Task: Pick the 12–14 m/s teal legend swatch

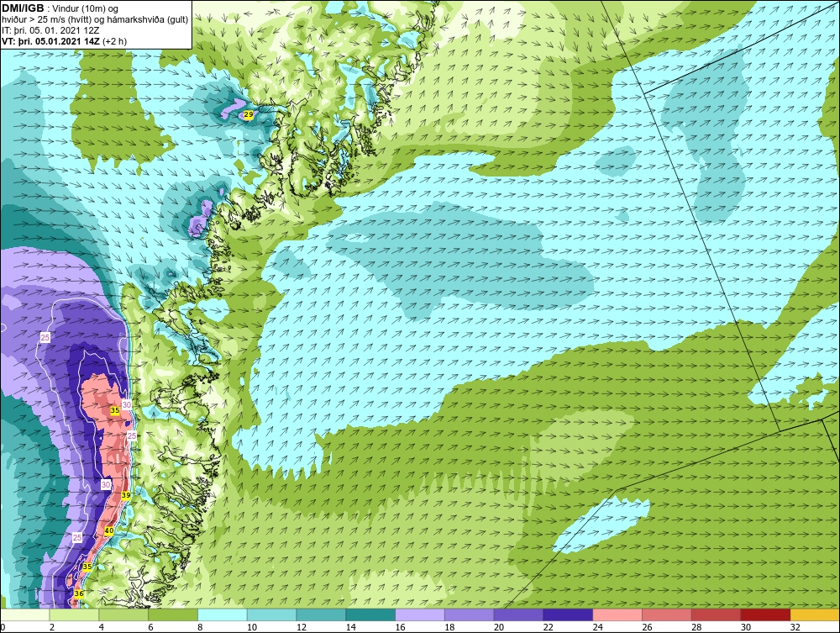Action: (322, 615)
